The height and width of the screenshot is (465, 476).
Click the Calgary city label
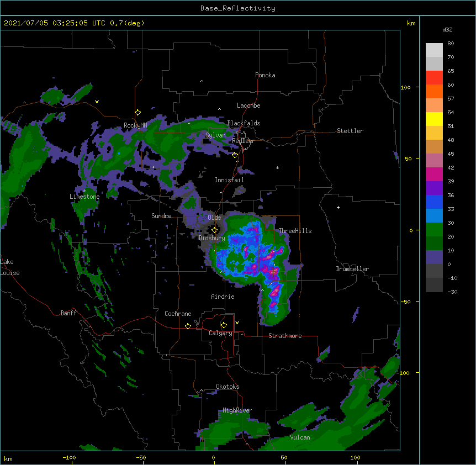point(220,333)
